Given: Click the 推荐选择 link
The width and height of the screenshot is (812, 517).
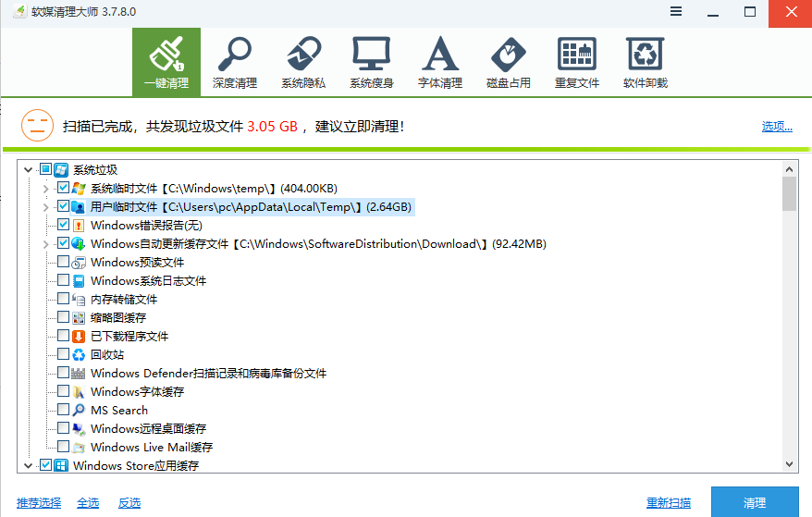Looking at the screenshot, I should click(x=39, y=502).
